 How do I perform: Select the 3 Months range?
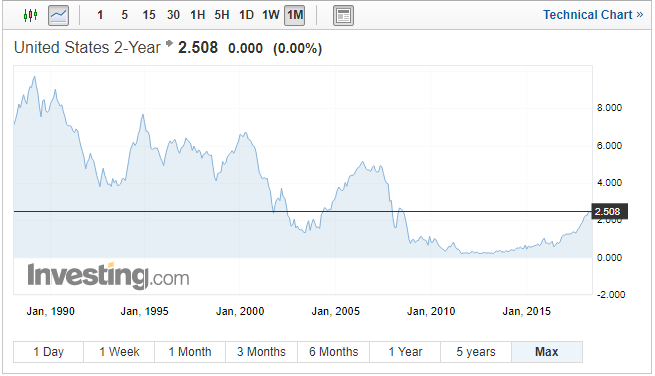pos(261,352)
